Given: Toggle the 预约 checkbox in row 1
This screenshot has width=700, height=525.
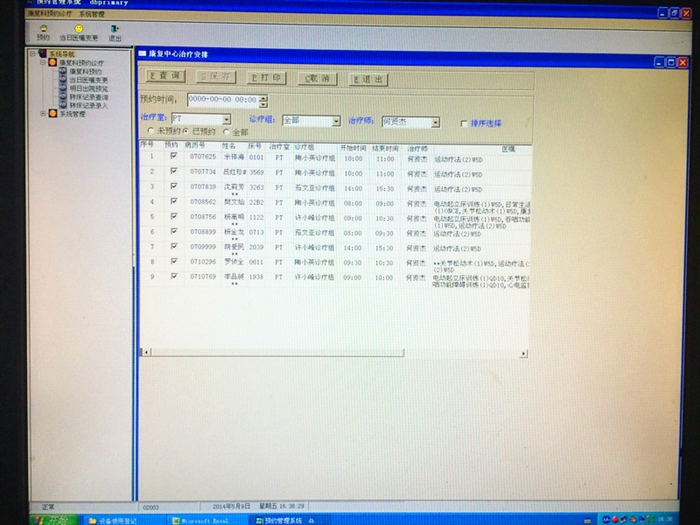Looking at the screenshot, I should point(174,156).
